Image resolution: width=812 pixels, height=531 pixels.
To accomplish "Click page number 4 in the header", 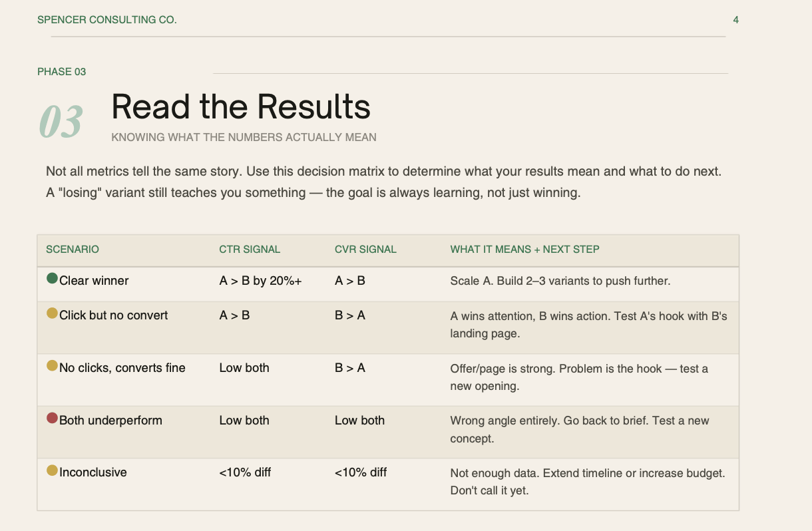I will tap(735, 20).
